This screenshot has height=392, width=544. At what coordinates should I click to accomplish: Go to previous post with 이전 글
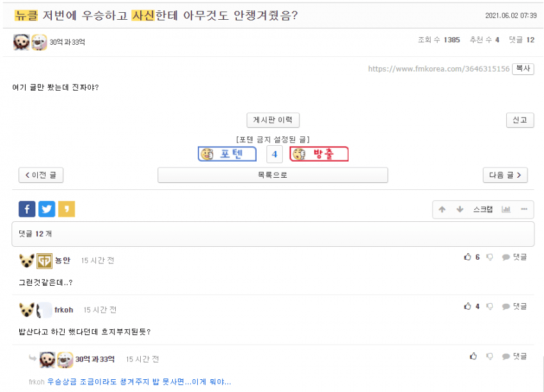point(41,175)
